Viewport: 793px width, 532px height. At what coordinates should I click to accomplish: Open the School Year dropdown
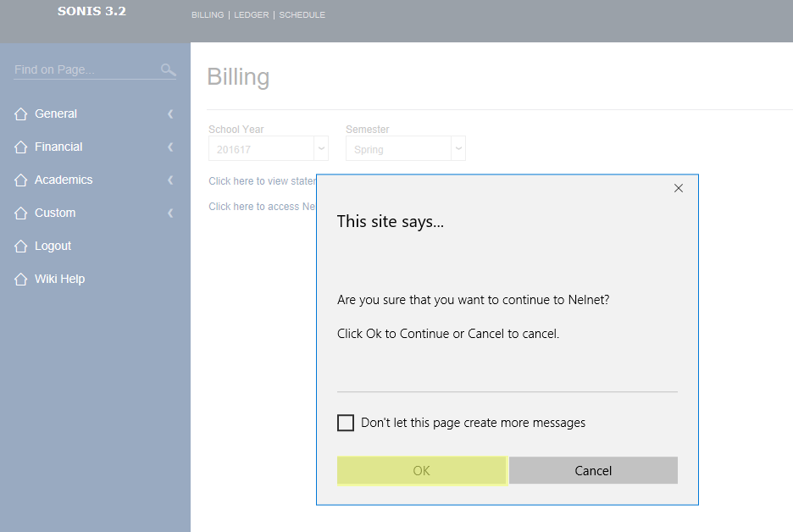coord(321,148)
